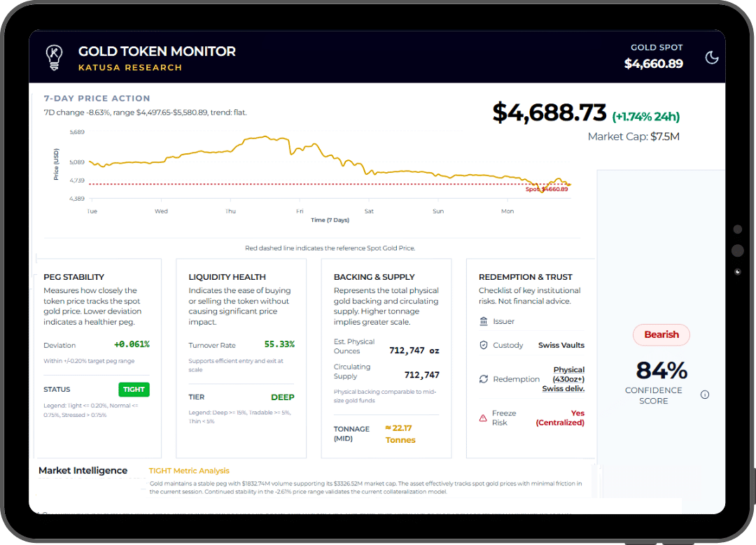This screenshot has width=756, height=545.
Task: Click the Redemption refresh arrows icon
Action: [x=484, y=379]
